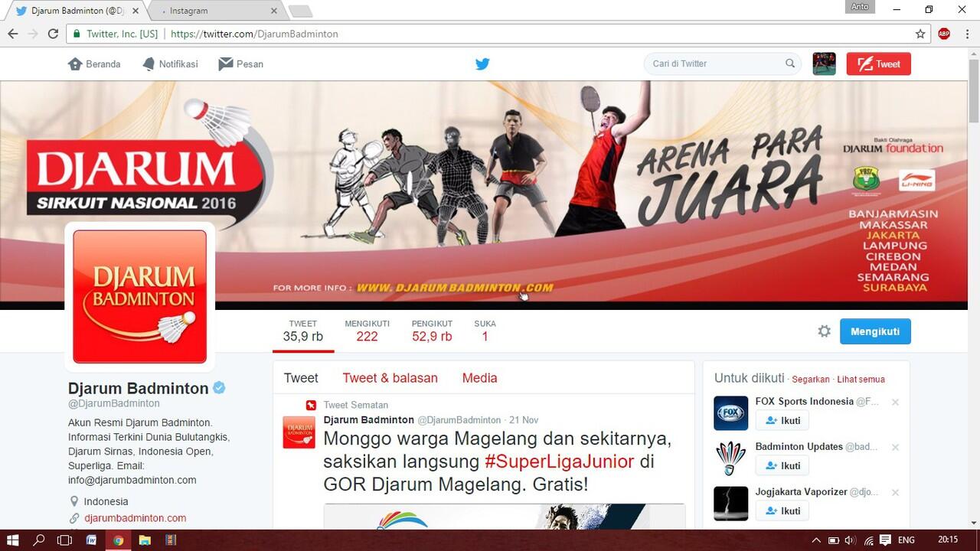Open the Windows Start menu

pos(12,540)
